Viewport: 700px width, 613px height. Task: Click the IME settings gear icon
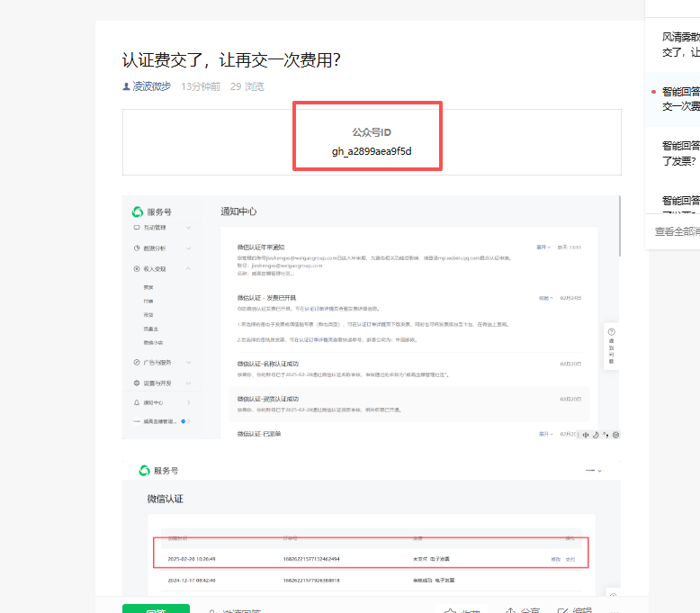[x=615, y=435]
